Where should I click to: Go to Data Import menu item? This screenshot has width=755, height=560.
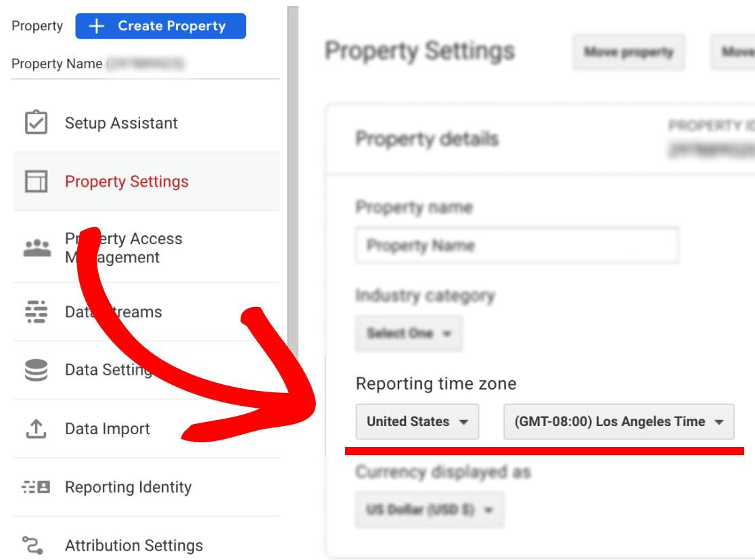(108, 429)
